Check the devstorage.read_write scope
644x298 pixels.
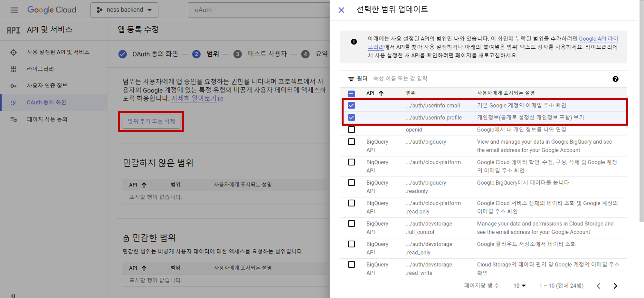coord(351,264)
